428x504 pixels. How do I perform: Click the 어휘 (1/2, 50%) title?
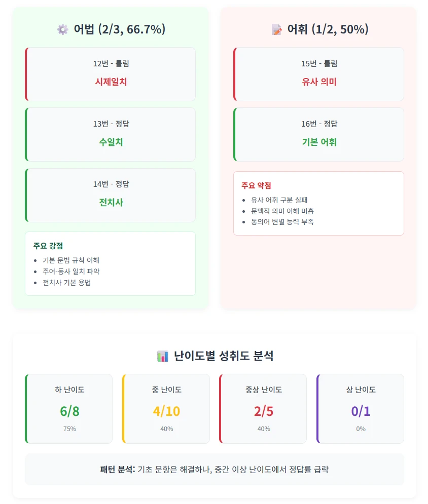328,29
